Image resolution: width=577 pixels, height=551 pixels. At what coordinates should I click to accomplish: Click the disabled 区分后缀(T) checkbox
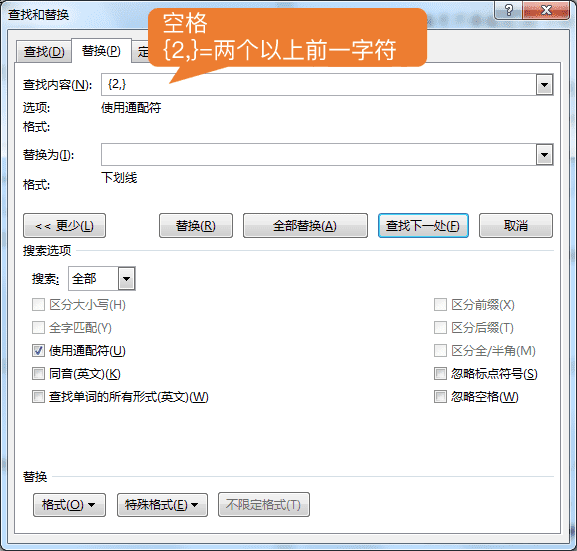point(440,328)
